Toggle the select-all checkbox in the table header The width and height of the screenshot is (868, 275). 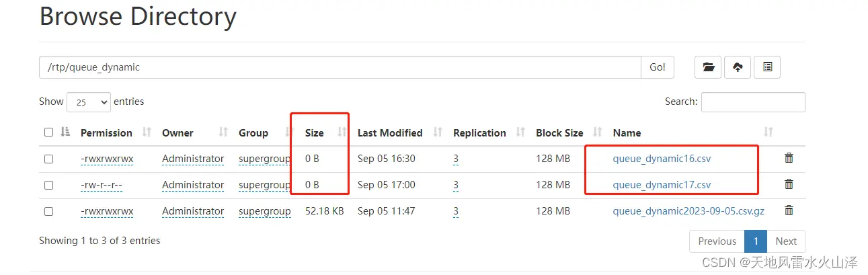48,132
